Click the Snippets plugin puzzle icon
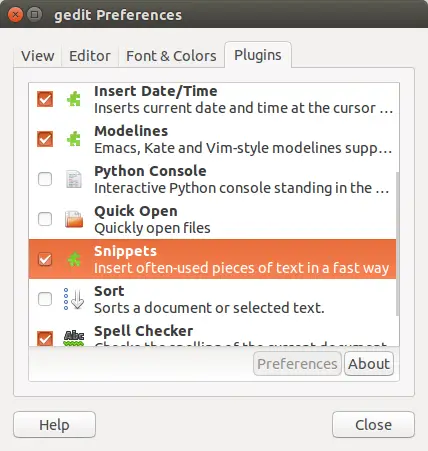The width and height of the screenshot is (428, 451). pos(74,259)
